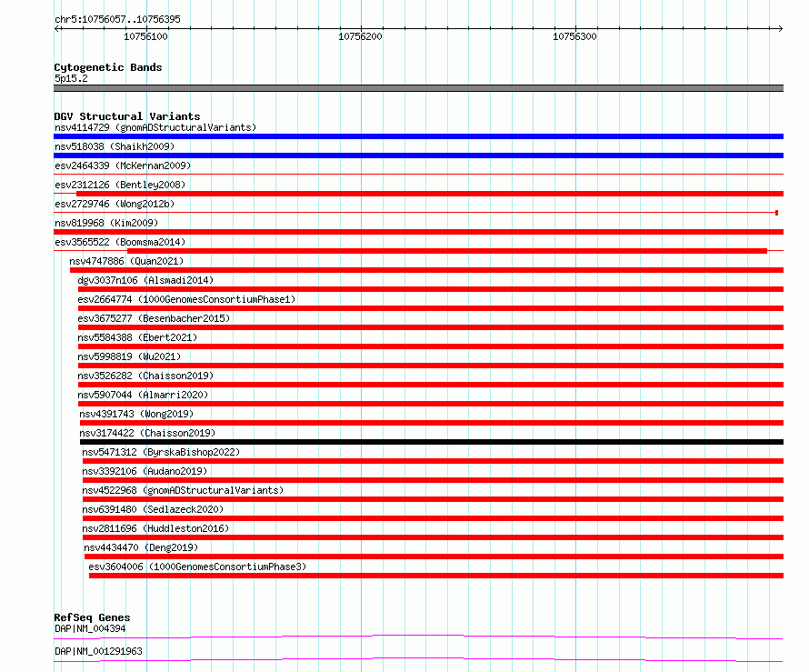Click the right arrow on the ruler
Image resolution: width=809 pixels, height=672 pixels.
[x=780, y=28]
